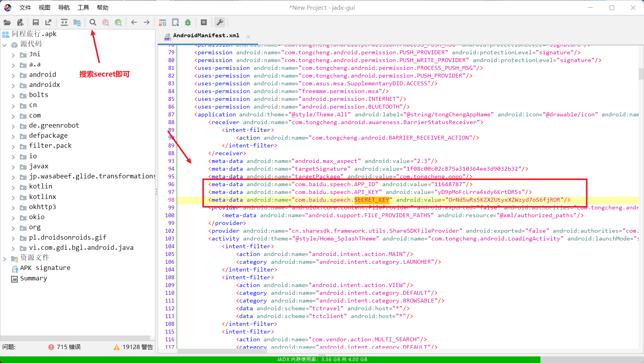Navigate back with the left arrow
The width and height of the screenshot is (644, 363).
pos(134,22)
